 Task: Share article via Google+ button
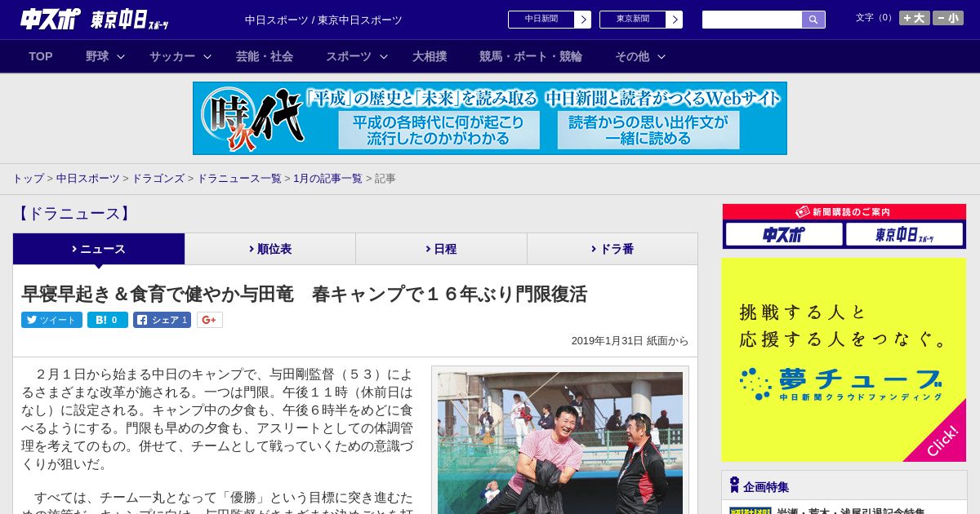tap(209, 320)
